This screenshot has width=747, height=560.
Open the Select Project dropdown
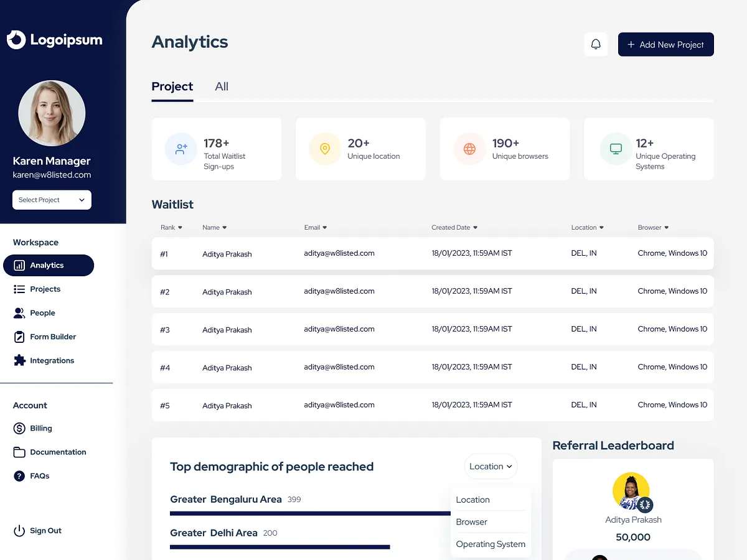[x=52, y=200]
